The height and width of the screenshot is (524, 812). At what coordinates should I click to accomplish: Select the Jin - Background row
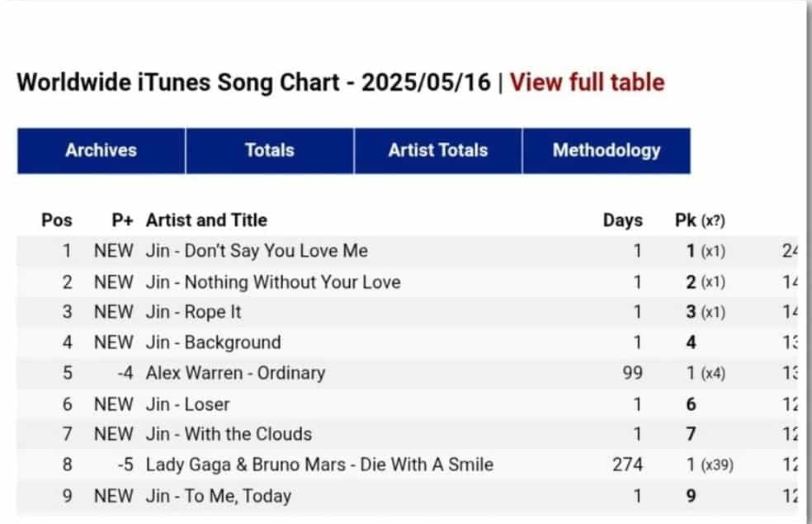213,342
